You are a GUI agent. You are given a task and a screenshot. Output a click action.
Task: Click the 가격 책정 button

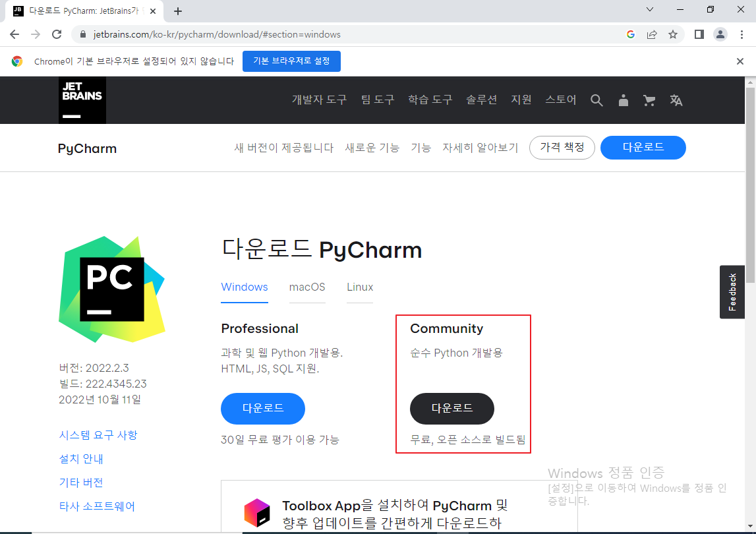click(562, 147)
